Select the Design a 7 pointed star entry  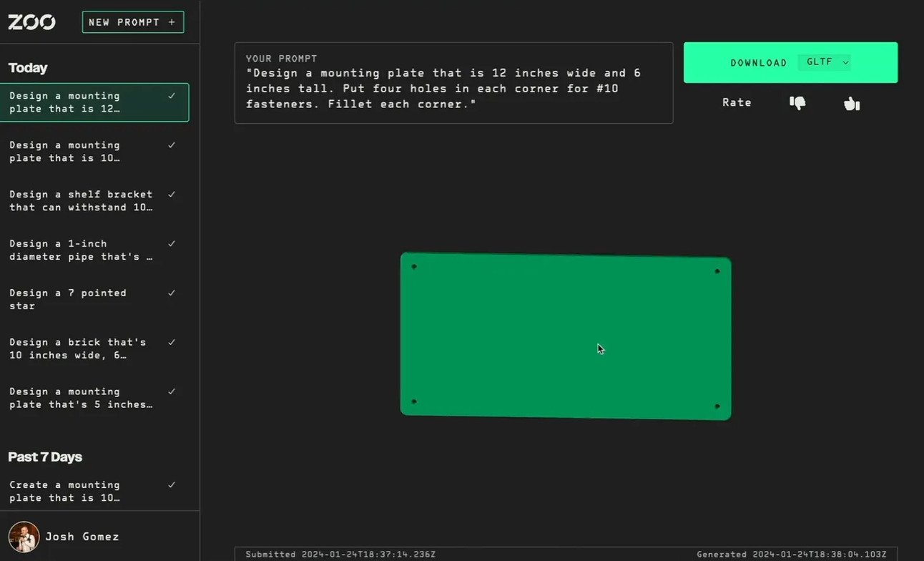click(79, 299)
